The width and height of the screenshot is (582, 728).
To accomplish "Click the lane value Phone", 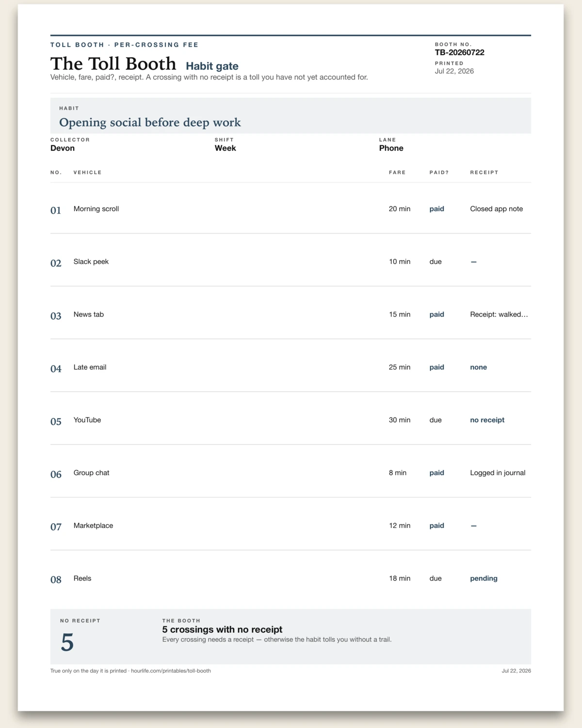I will click(391, 148).
